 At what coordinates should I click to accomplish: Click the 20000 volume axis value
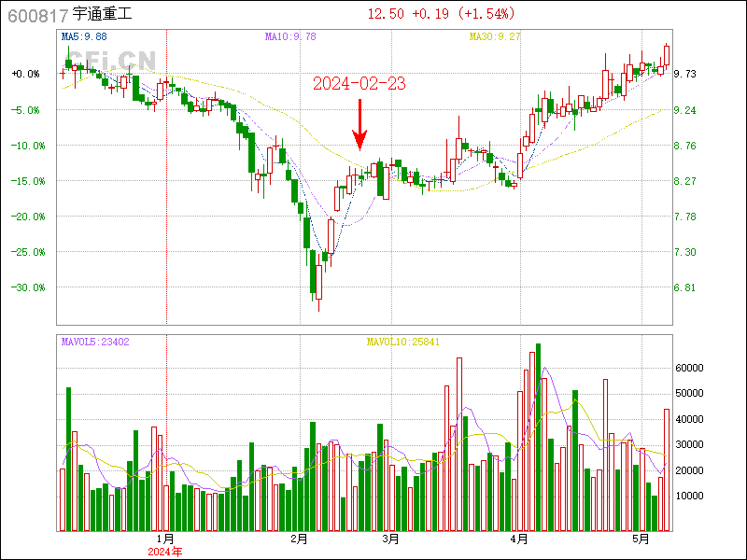(x=689, y=470)
